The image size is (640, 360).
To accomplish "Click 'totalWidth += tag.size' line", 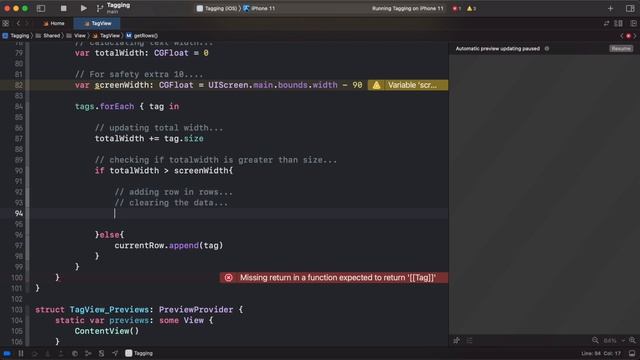I will 149,138.
